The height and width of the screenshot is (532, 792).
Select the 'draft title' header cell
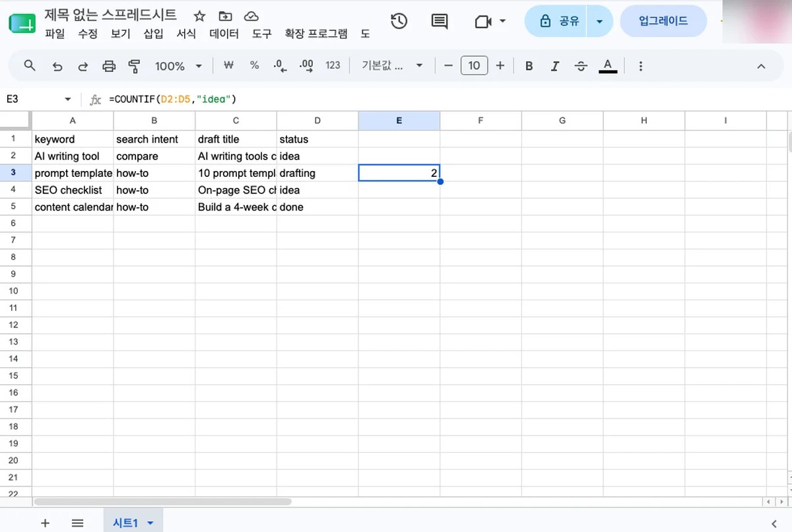236,139
